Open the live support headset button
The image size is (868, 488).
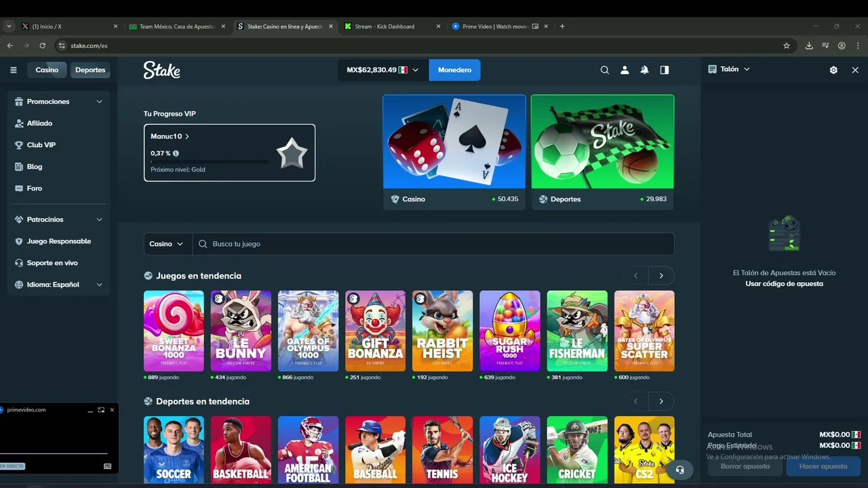(679, 470)
